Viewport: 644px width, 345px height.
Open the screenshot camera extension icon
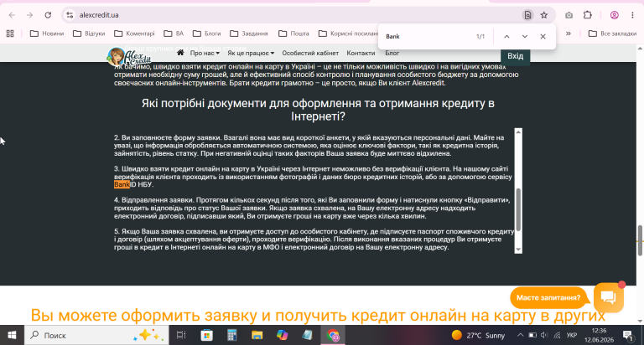(x=569, y=15)
